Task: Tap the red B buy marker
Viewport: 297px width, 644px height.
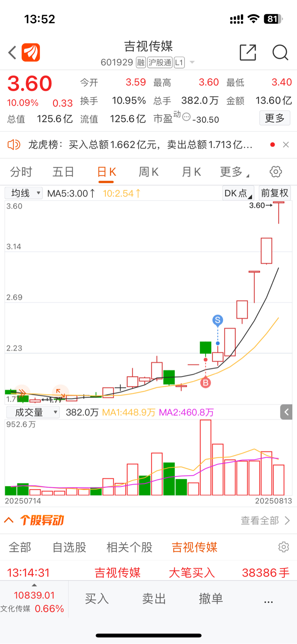Action: (205, 383)
